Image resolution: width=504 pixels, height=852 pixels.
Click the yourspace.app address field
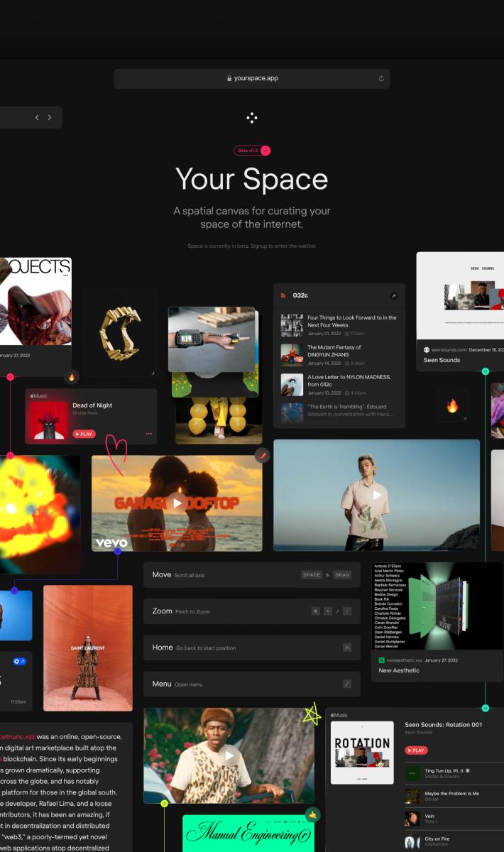click(x=252, y=79)
